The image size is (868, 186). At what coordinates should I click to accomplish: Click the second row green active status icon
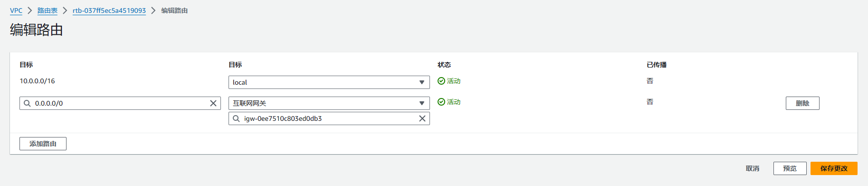coord(441,102)
